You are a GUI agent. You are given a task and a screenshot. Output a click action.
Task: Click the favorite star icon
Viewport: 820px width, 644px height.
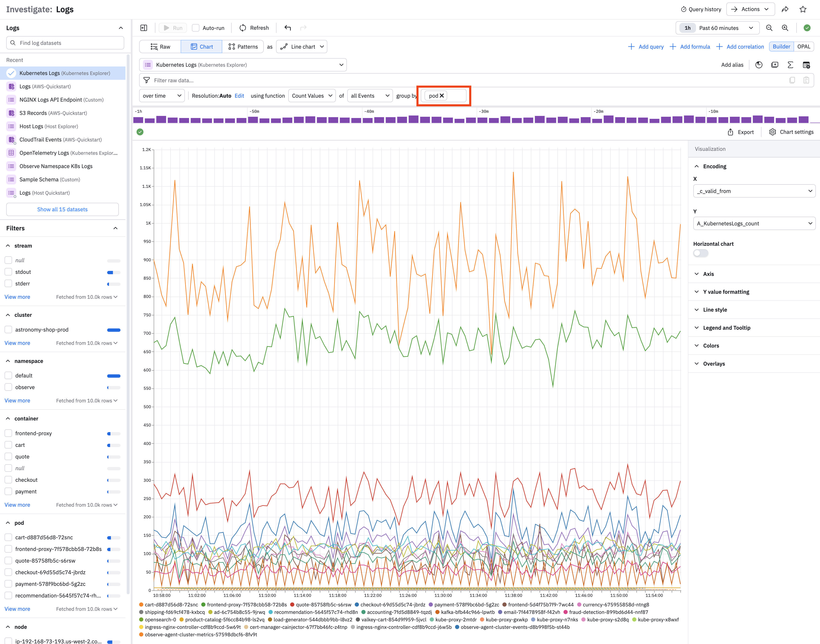[x=803, y=9]
